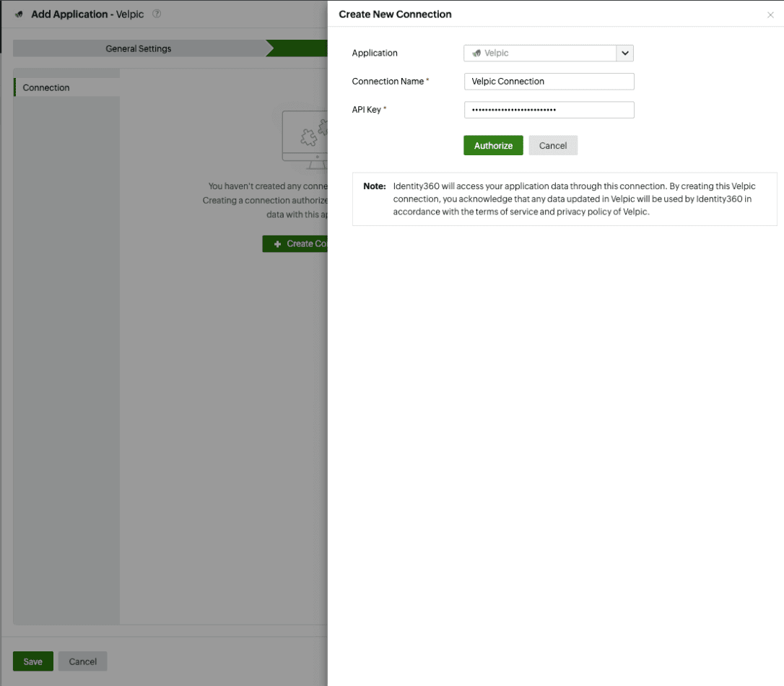Close the Create New Connection panel
Viewport: 784px width, 686px height.
point(770,15)
